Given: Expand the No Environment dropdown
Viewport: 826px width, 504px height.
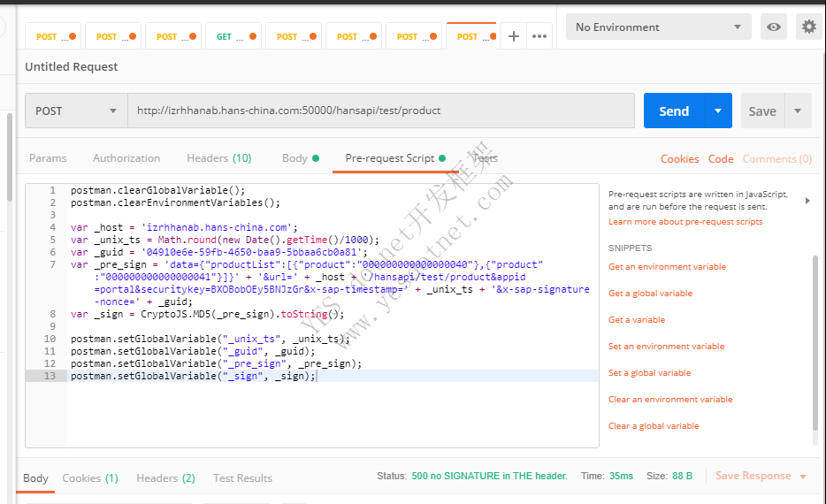Looking at the screenshot, I should [x=659, y=27].
